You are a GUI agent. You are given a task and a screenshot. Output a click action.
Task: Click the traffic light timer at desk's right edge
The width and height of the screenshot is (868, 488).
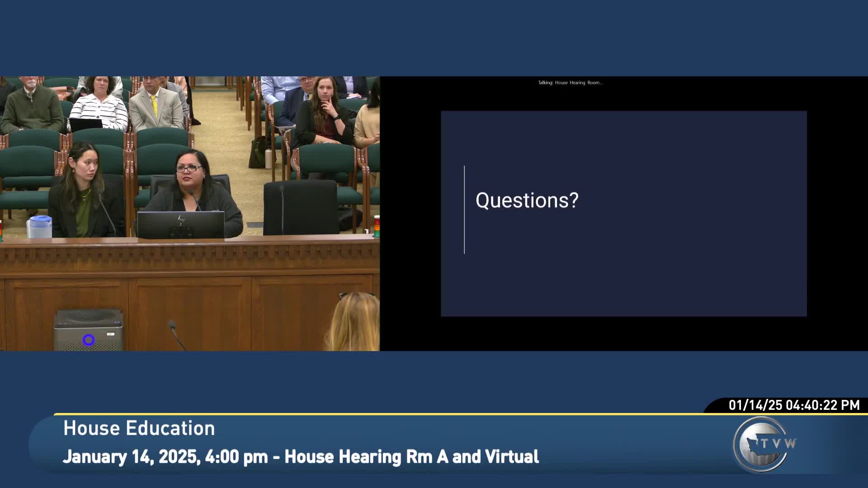point(376,226)
